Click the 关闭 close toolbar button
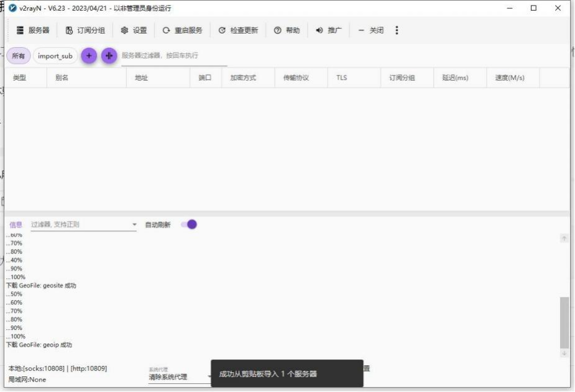Viewport: 575px width, 392px height. (370, 30)
